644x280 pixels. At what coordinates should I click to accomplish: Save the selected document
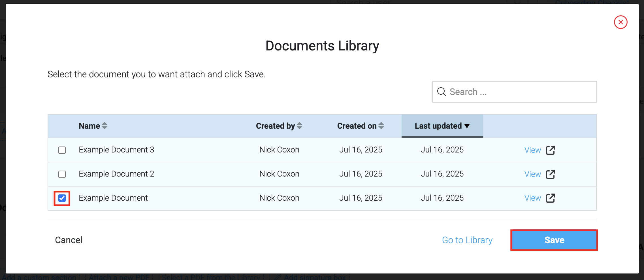point(554,240)
